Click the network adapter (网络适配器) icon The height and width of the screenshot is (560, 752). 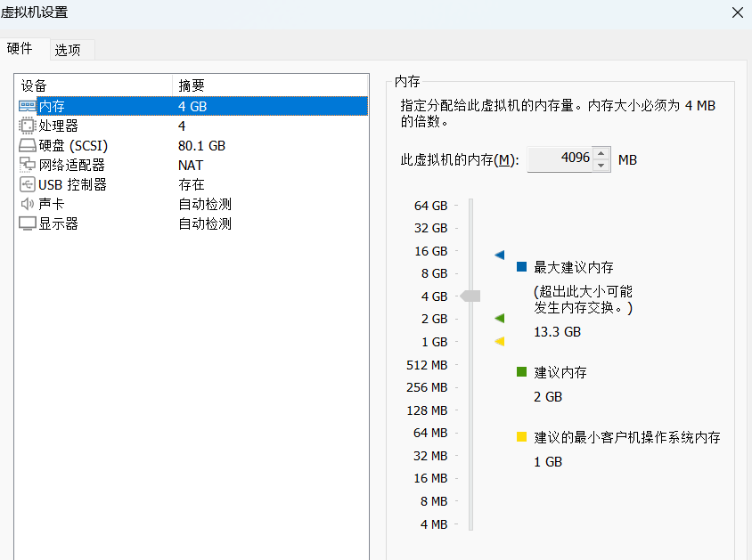point(28,165)
